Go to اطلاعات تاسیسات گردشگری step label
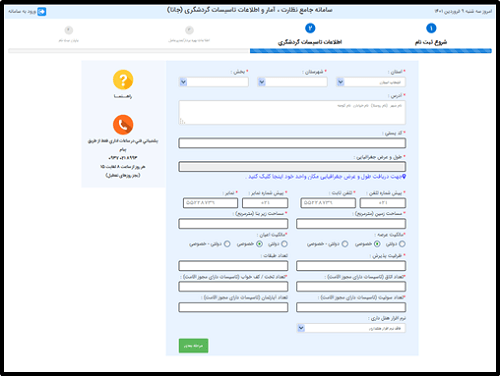 click(310, 42)
